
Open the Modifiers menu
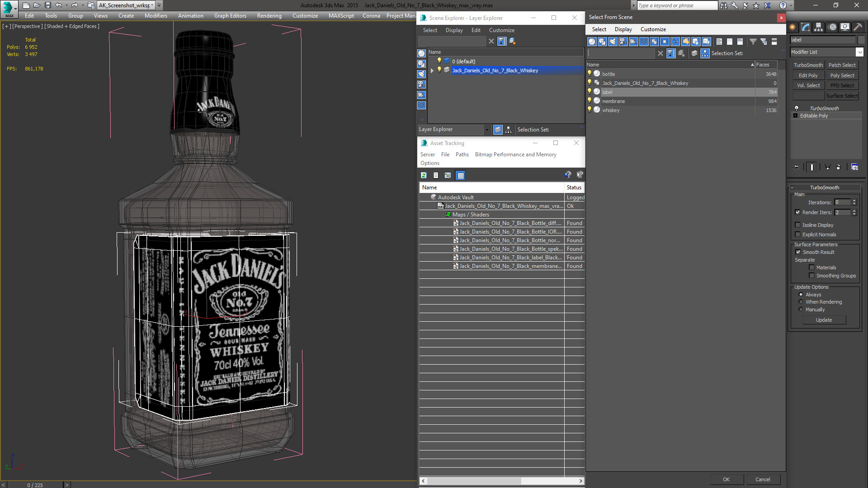pos(156,15)
